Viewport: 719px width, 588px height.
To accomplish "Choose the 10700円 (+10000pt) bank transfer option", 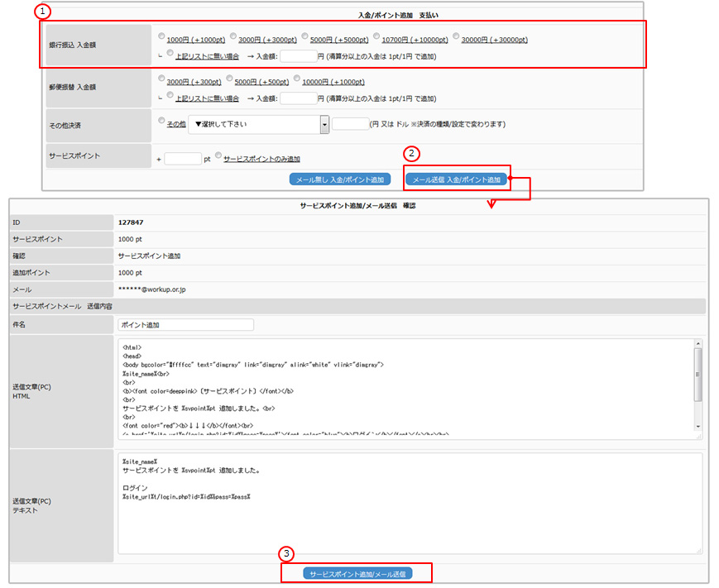I will pos(377,37).
